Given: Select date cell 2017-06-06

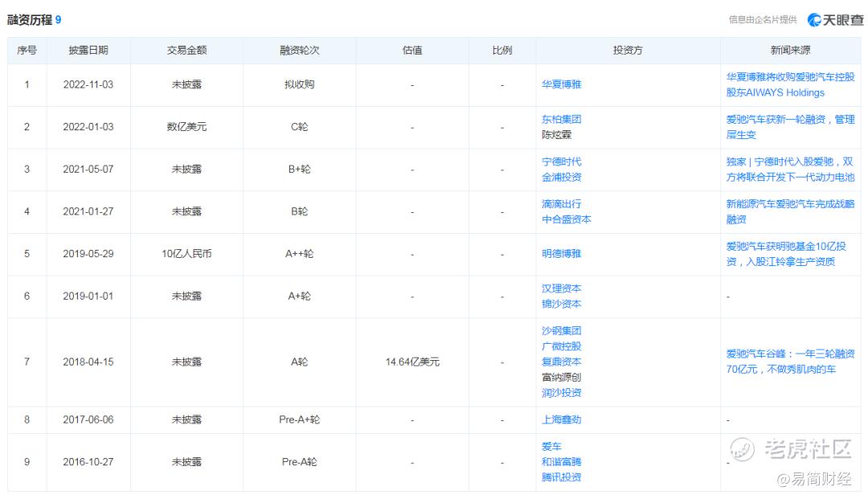Looking at the screenshot, I should [x=88, y=420].
